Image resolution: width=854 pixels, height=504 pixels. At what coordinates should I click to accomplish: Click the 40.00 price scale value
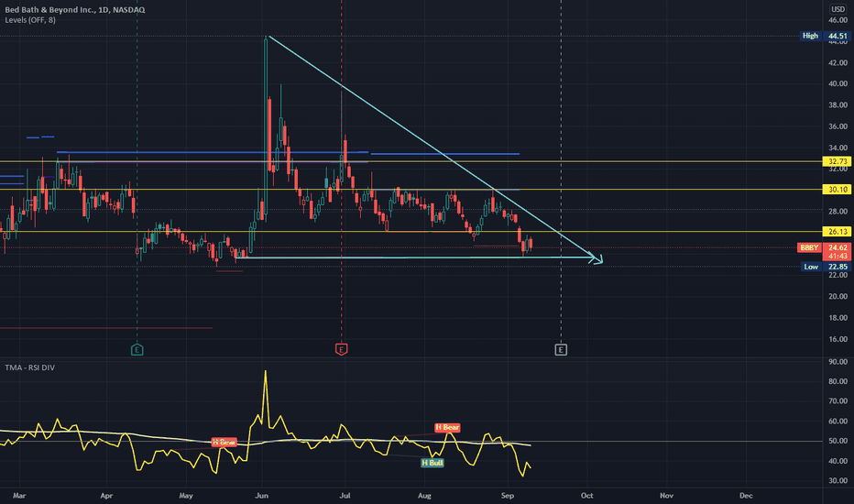click(x=838, y=84)
